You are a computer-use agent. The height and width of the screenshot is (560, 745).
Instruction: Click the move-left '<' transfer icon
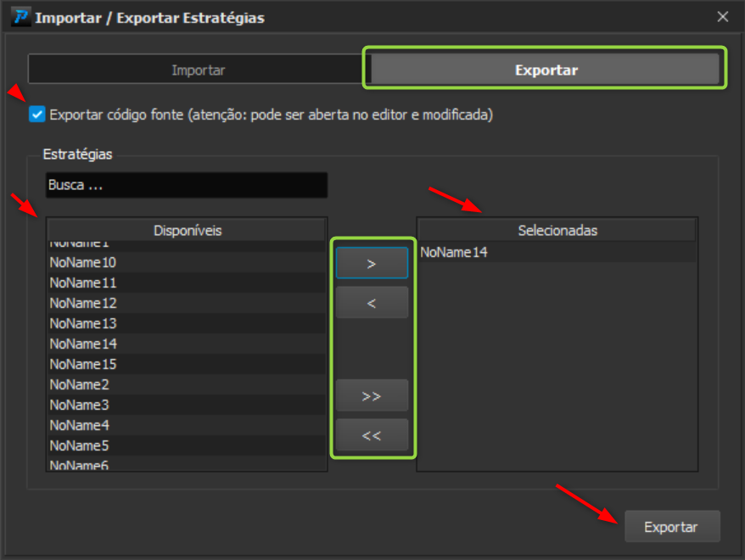point(371,301)
